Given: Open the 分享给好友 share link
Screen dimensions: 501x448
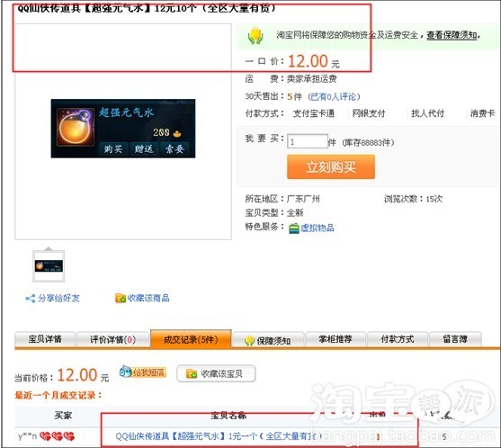Looking at the screenshot, I should (58, 298).
